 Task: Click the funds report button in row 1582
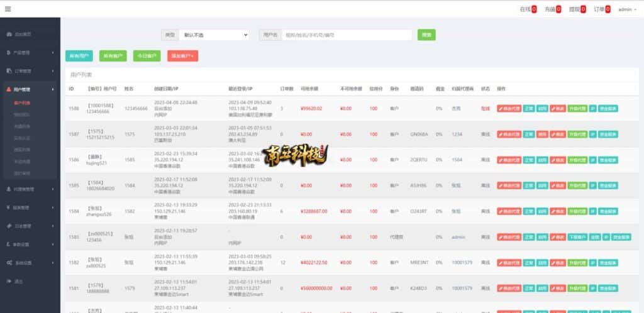(608, 263)
